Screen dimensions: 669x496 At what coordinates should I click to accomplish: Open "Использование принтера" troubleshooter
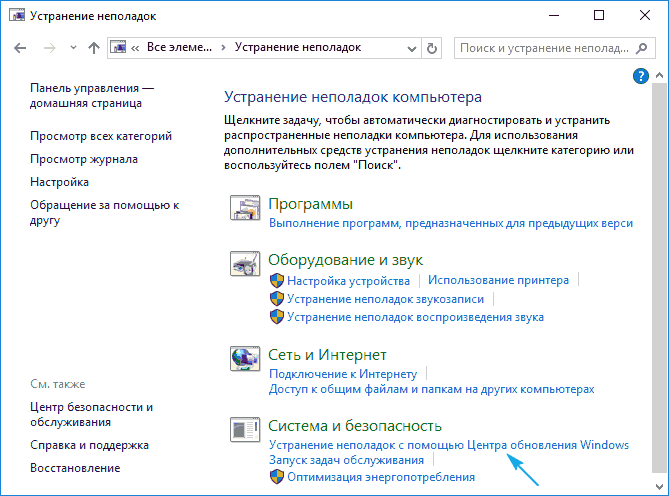coord(498,281)
